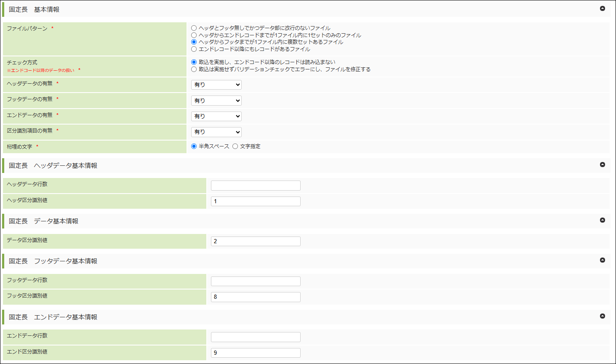
Task: Click the フッタデータ行数 input field
Action: pyautogui.click(x=256, y=281)
